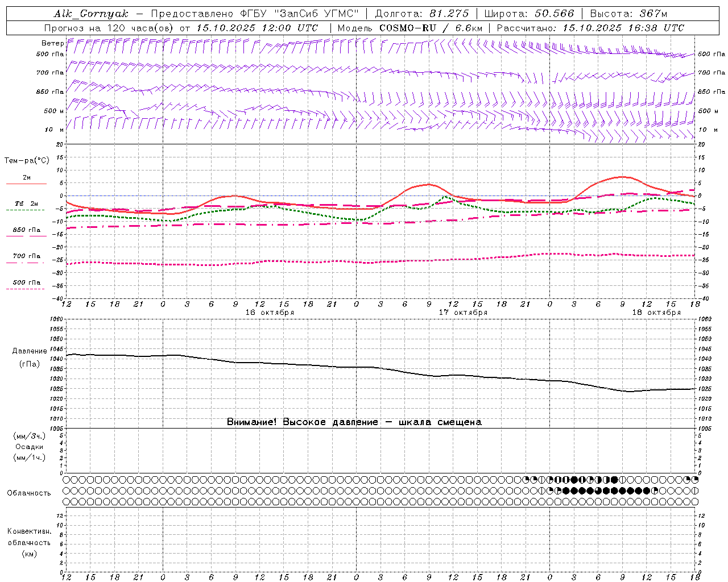
Task: Click the 18 октября date label
Action: pyautogui.click(x=656, y=313)
